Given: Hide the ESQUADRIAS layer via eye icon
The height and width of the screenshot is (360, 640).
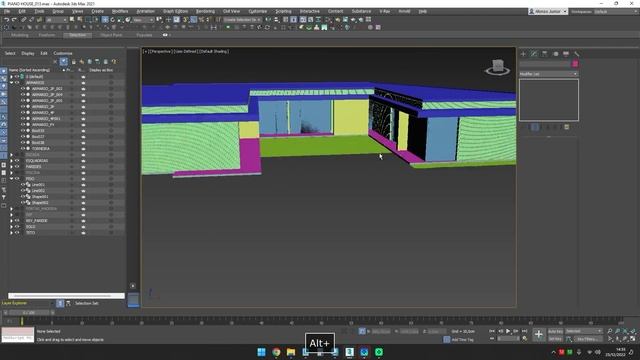Looking at the screenshot, I should click(17, 161).
